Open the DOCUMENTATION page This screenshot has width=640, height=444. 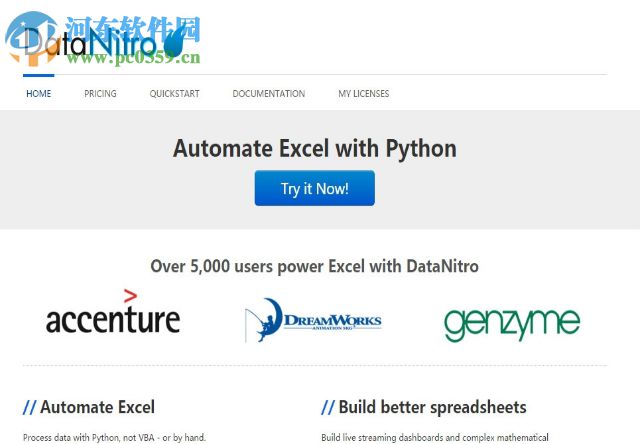pos(269,93)
